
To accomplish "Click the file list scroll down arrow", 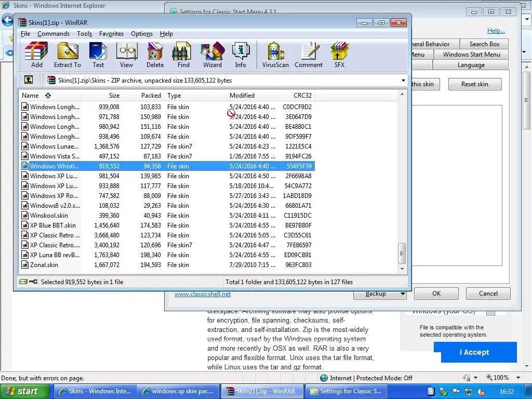I will point(402,269).
